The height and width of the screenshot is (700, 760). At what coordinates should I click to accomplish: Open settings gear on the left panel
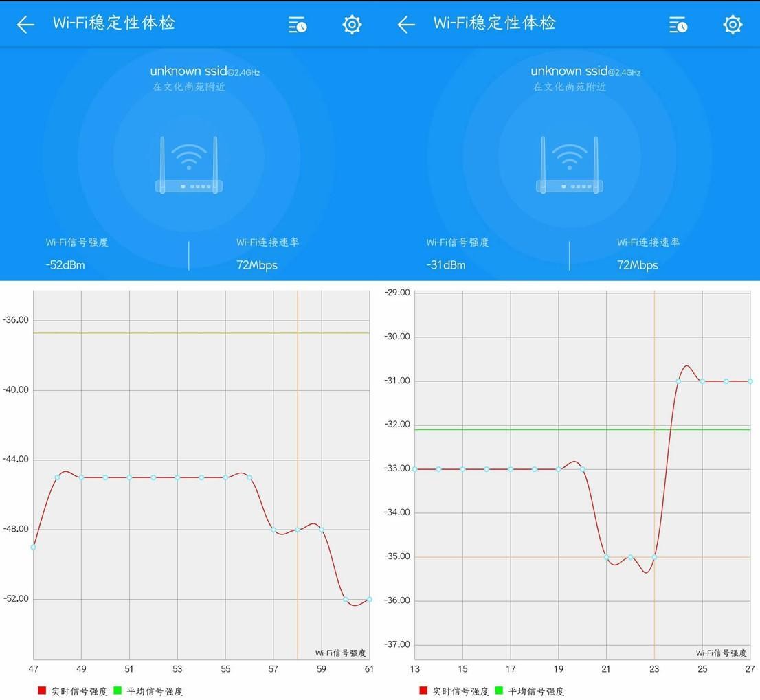point(352,24)
